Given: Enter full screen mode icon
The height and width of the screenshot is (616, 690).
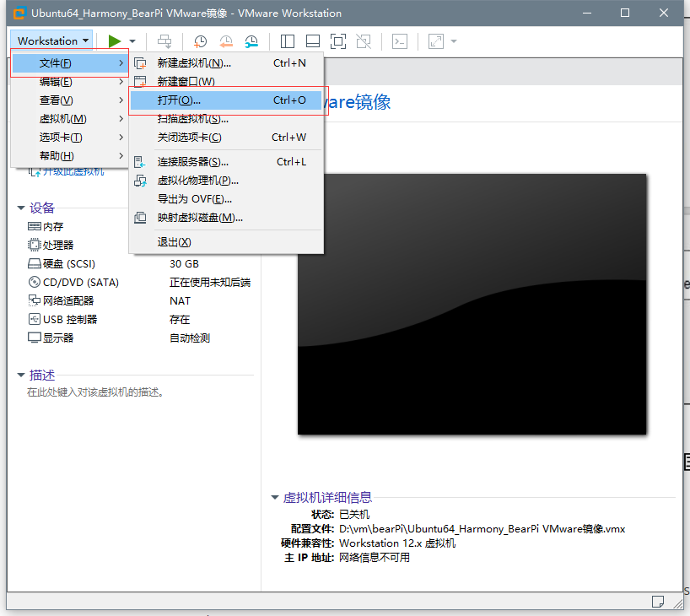Looking at the screenshot, I should 338,41.
